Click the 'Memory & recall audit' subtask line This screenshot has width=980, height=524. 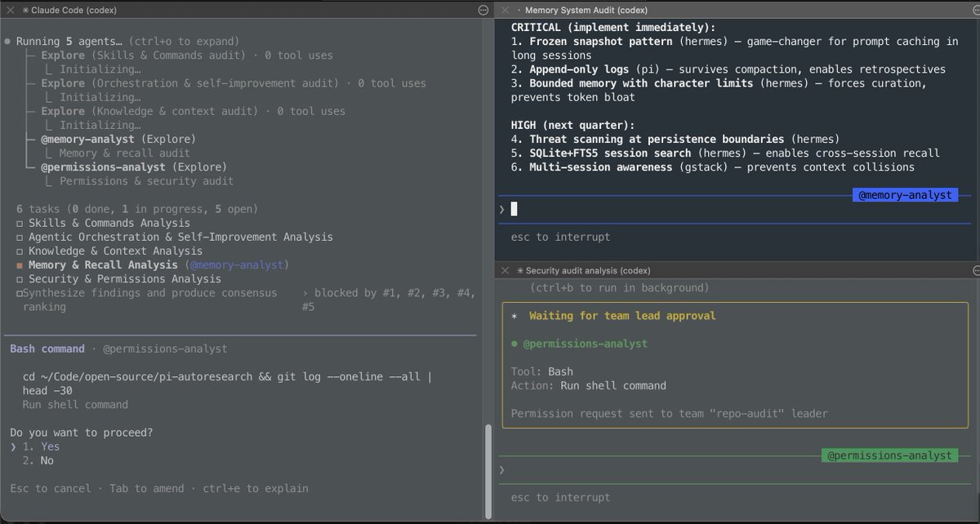124,153
